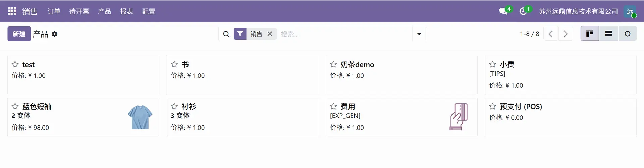Open the activities clock icon
The image size is (644, 168).
click(523, 11)
